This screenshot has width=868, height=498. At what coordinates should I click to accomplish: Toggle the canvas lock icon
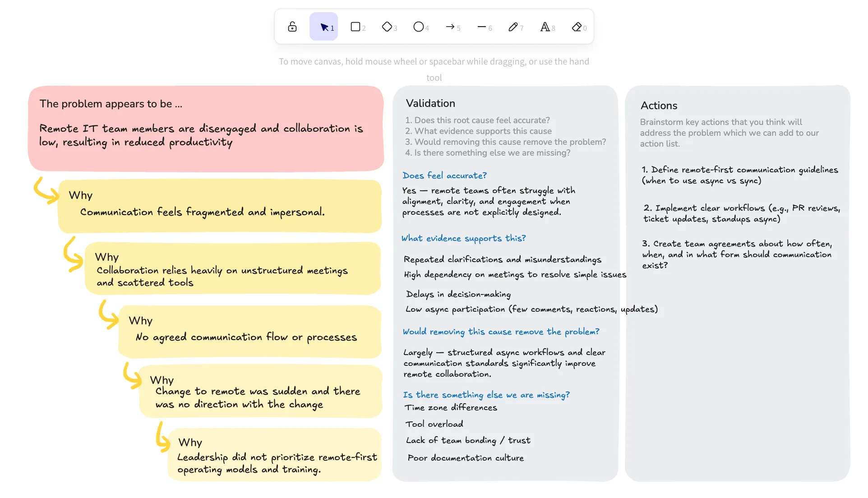coord(292,27)
